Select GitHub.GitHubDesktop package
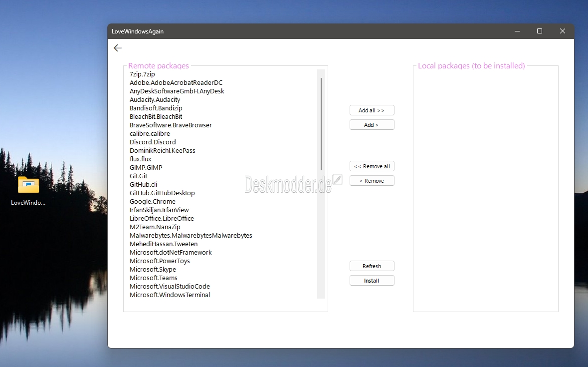This screenshot has width=588, height=367. coord(162,193)
